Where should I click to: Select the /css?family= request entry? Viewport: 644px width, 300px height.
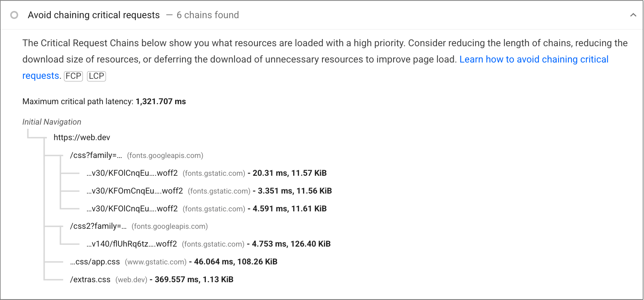[x=96, y=155]
